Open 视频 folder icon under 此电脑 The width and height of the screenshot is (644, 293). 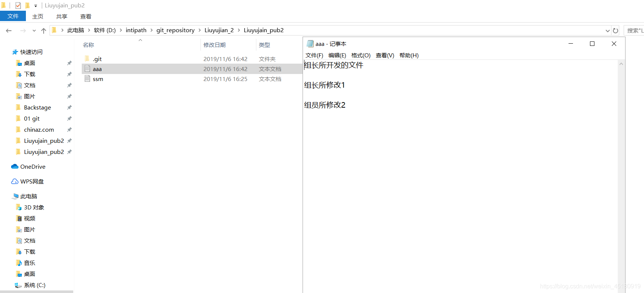point(19,218)
